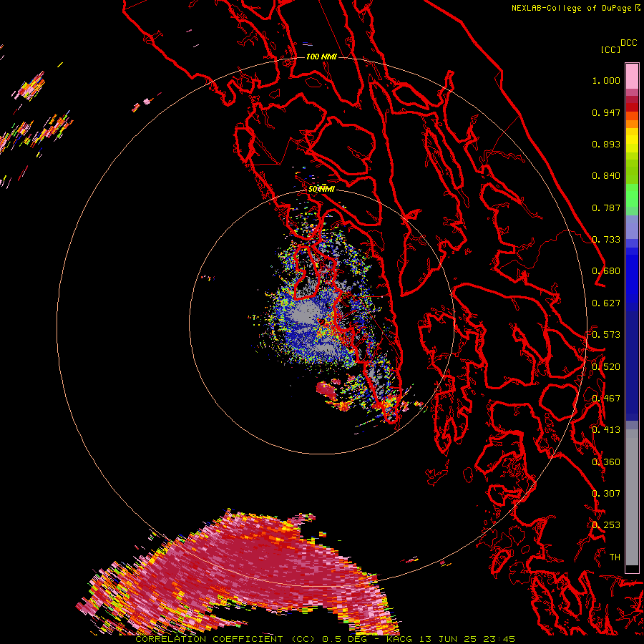Click the 0.573 scale label
Image resolution: width=644 pixels, height=644 pixels.
point(606,335)
